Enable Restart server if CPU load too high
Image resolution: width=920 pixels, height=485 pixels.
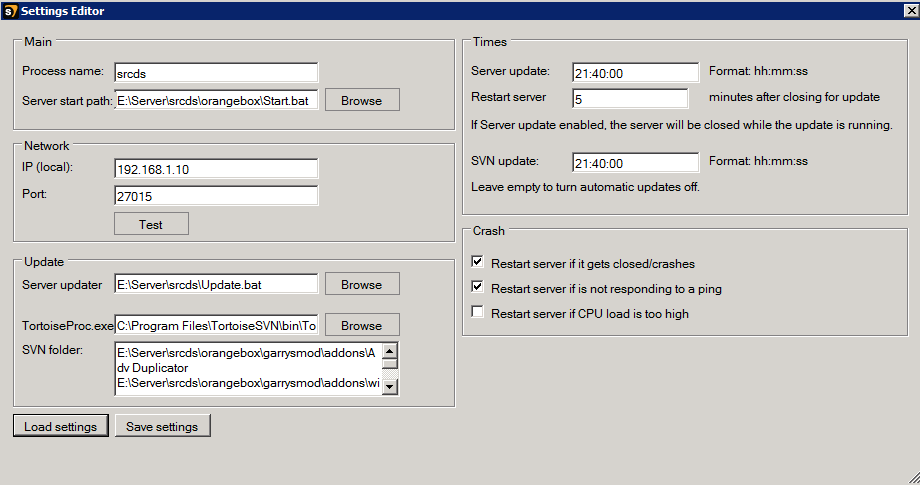pos(478,313)
